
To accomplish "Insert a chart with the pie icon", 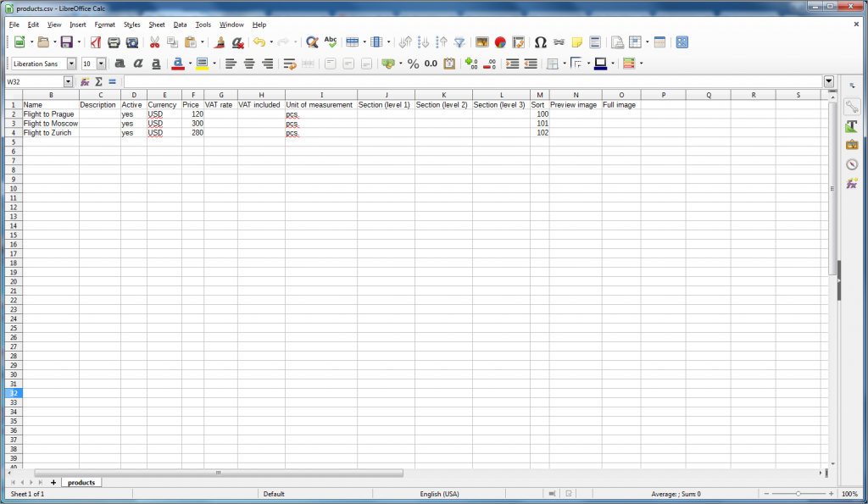I will point(500,42).
